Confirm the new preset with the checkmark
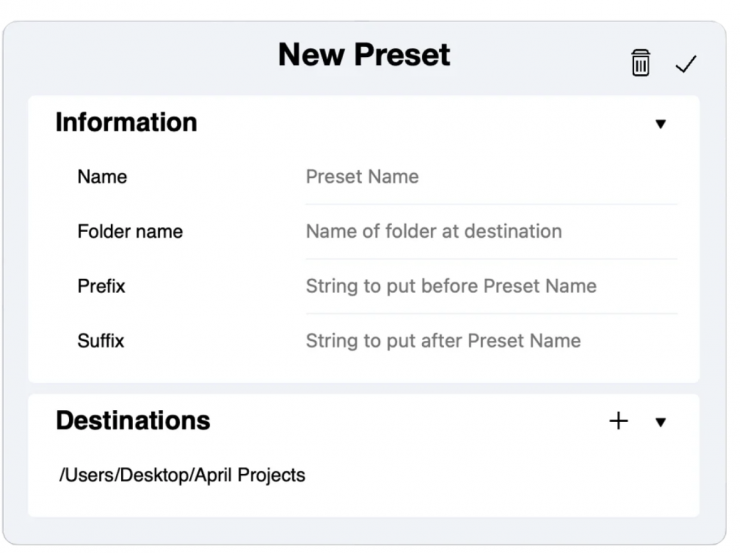Image resolution: width=740 pixels, height=553 pixels. [x=685, y=64]
